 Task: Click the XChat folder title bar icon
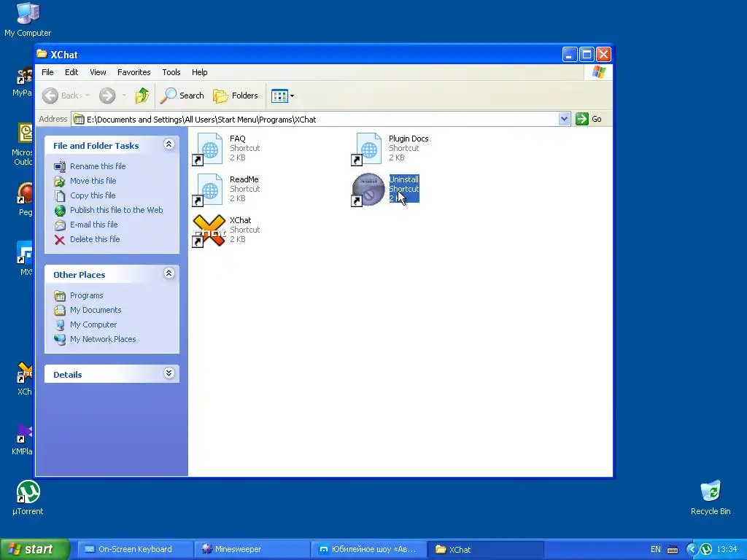tap(42, 54)
